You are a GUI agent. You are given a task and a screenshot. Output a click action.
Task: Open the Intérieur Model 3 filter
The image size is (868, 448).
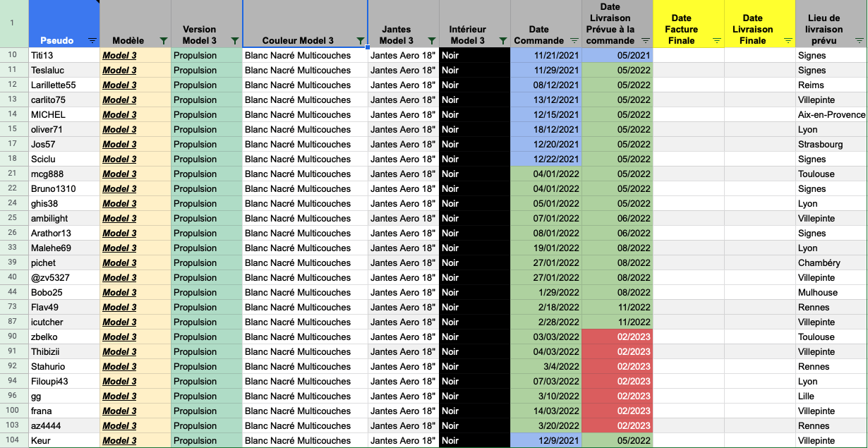pyautogui.click(x=502, y=41)
